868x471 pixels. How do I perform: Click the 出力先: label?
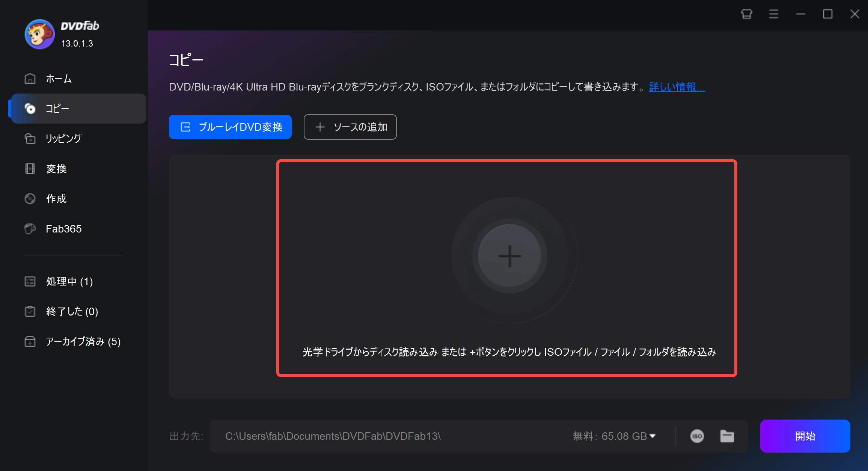tap(186, 436)
